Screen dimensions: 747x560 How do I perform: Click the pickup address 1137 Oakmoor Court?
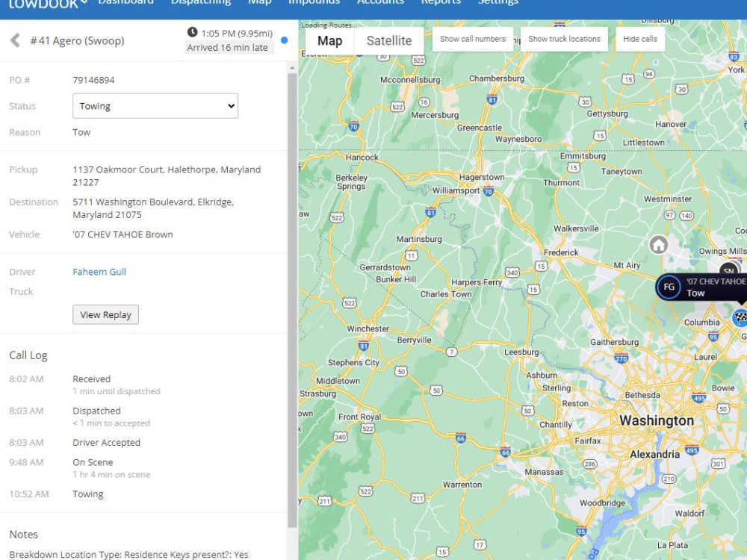(x=167, y=175)
